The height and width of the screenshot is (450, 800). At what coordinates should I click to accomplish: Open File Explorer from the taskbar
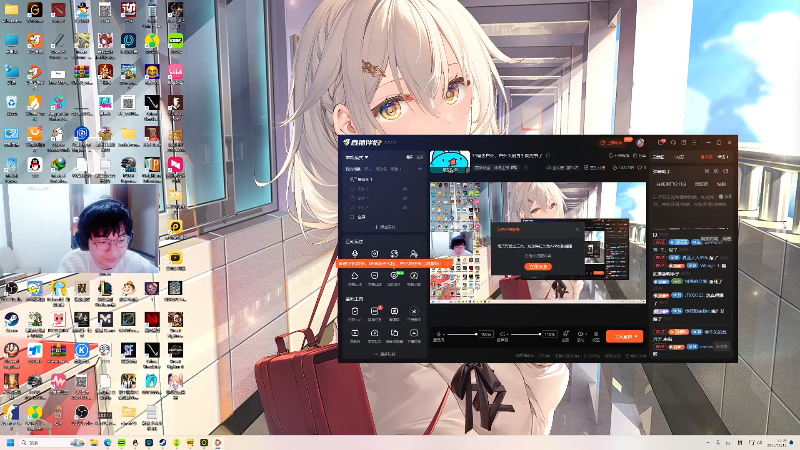(x=94, y=442)
